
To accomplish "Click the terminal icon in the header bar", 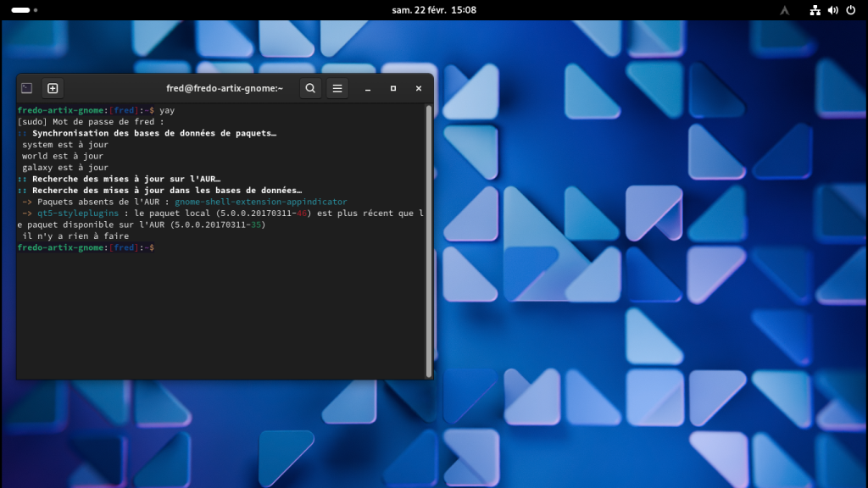I will [27, 88].
